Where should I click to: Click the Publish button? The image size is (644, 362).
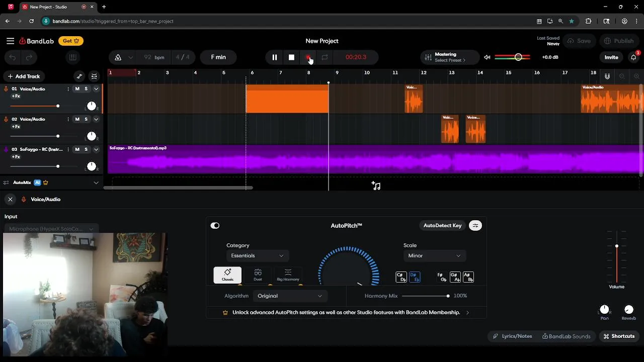pos(619,41)
